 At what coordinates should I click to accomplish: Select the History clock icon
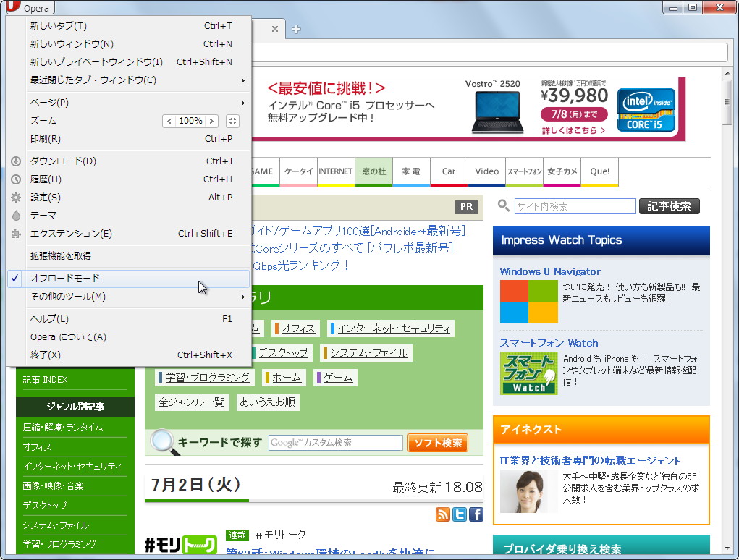[x=16, y=179]
